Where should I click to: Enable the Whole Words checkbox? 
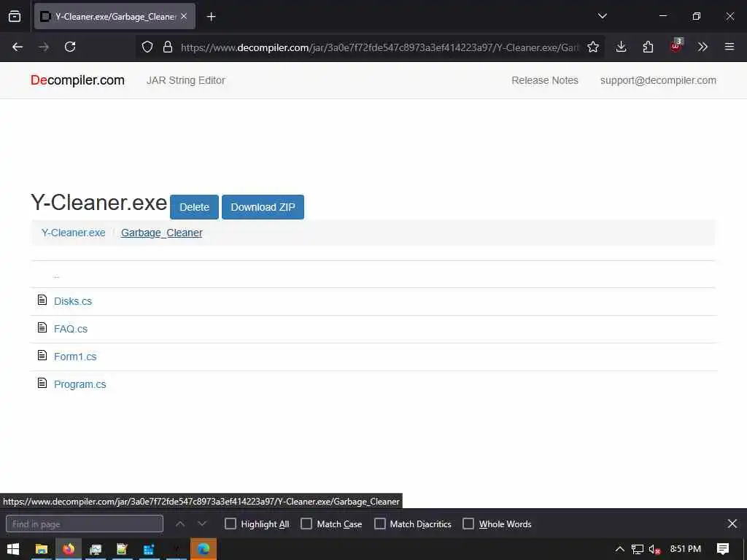(x=468, y=524)
